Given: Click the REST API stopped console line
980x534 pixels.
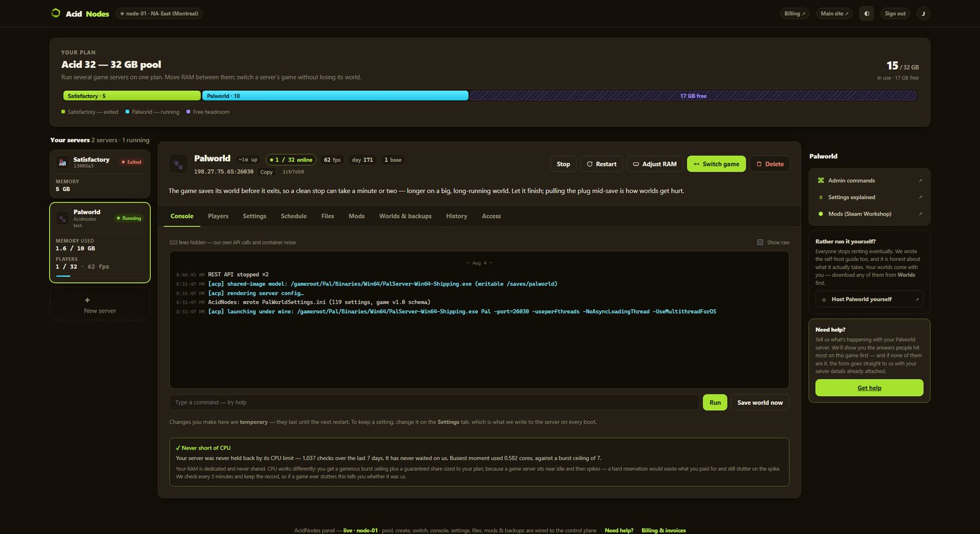Looking at the screenshot, I should tap(238, 274).
